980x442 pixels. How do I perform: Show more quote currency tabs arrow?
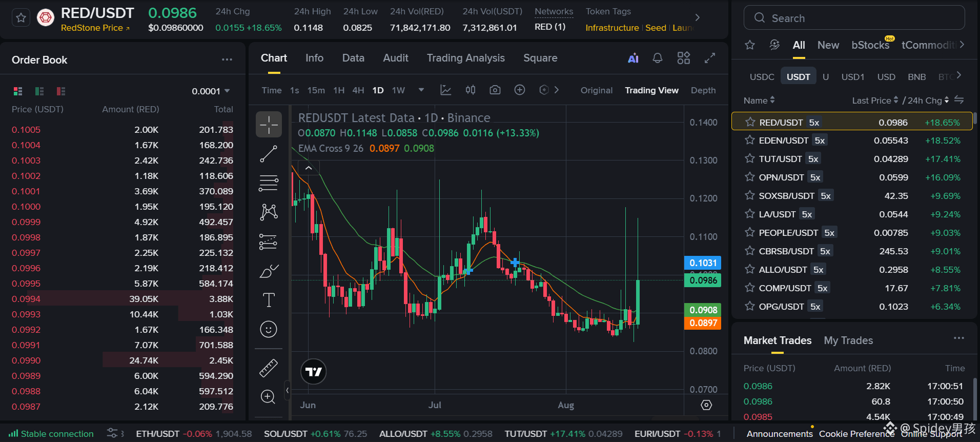[x=959, y=75]
